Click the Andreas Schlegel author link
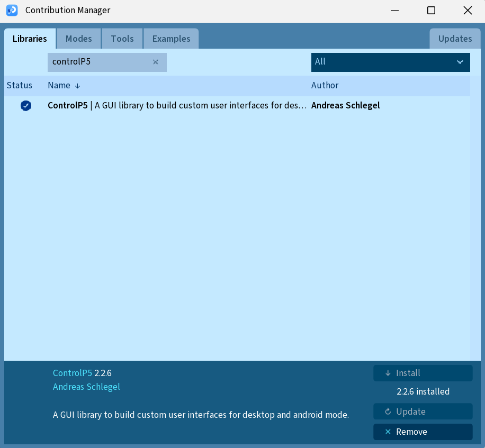 tap(86, 387)
